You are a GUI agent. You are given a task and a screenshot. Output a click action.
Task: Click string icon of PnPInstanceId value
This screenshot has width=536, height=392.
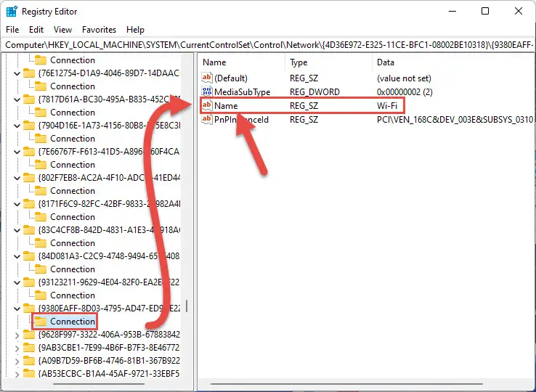207,119
